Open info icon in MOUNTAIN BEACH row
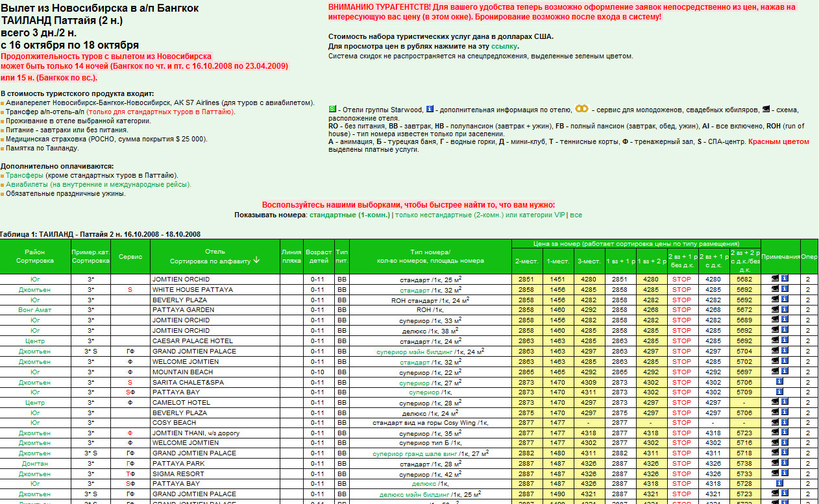The image size is (819, 504). [784, 372]
